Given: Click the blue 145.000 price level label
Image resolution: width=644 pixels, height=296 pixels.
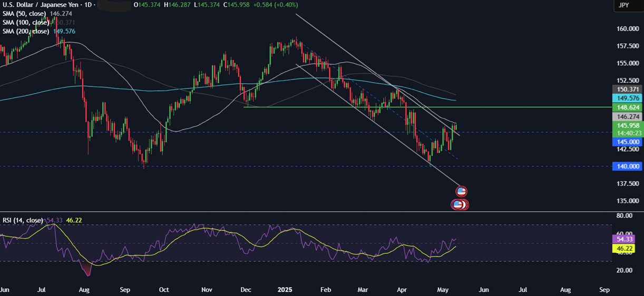Looking at the screenshot, I should [x=627, y=142].
